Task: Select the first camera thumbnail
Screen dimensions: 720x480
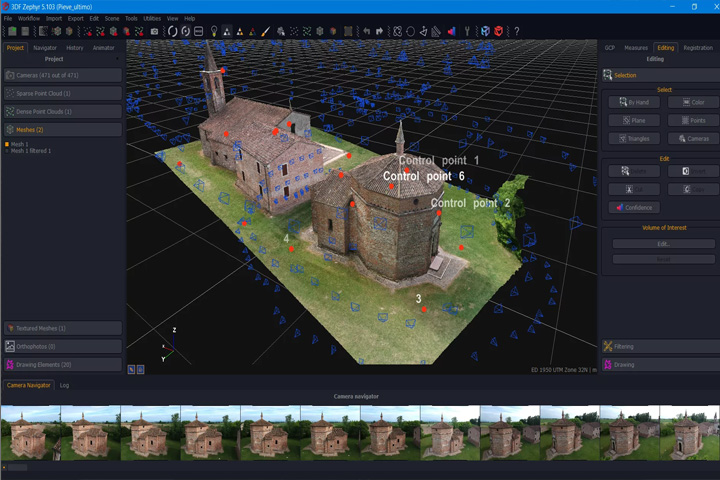Action: click(31, 433)
